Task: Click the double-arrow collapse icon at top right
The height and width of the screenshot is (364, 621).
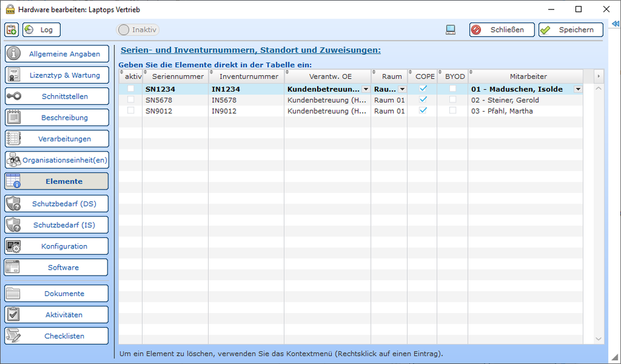Action: (x=616, y=24)
